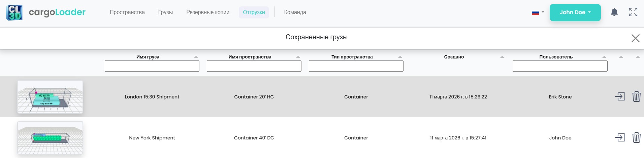Open the Пространства menu item

coord(127,12)
